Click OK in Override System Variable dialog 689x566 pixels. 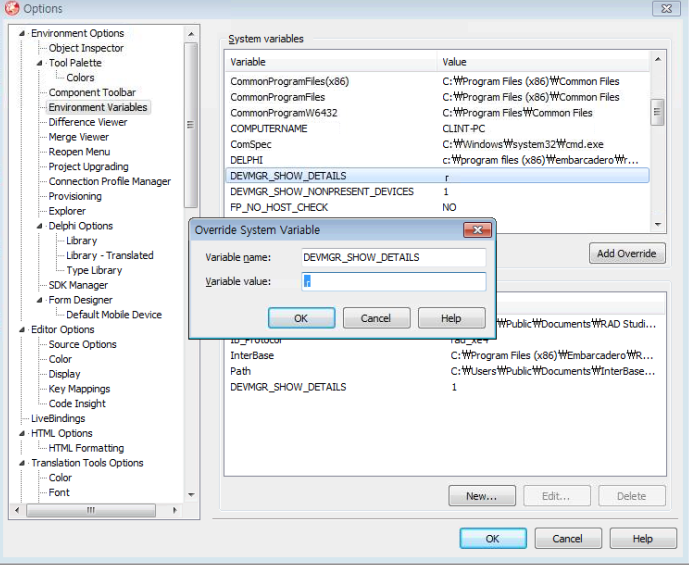tap(301, 318)
